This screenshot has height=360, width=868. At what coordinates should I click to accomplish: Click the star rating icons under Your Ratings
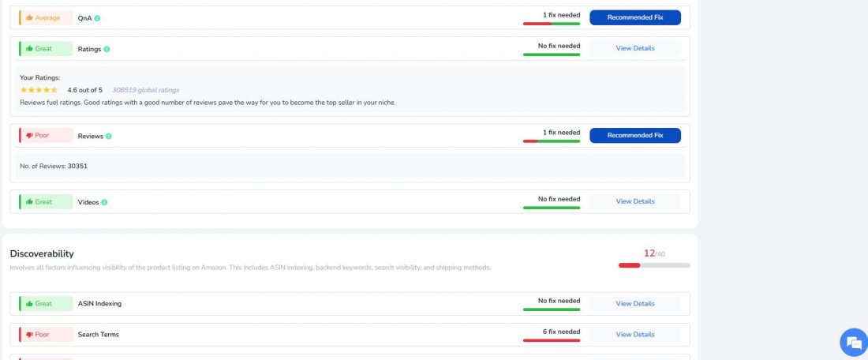click(39, 90)
